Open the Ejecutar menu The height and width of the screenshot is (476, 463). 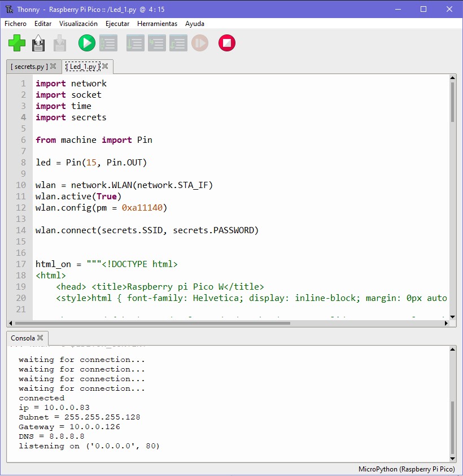click(x=117, y=24)
